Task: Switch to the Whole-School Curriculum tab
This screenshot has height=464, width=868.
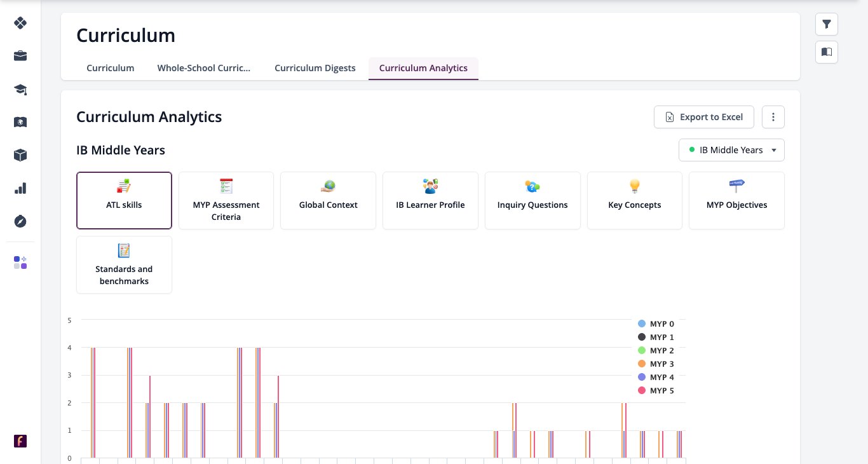Action: [204, 68]
